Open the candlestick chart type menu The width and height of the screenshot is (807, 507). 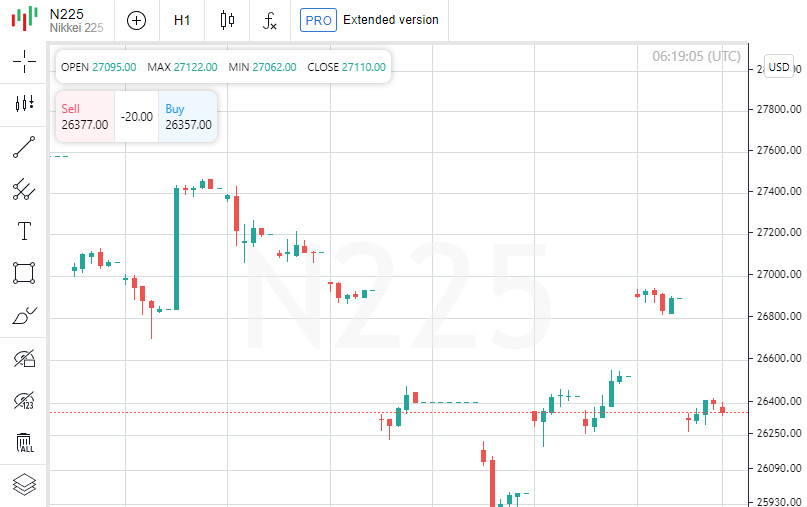[x=227, y=20]
